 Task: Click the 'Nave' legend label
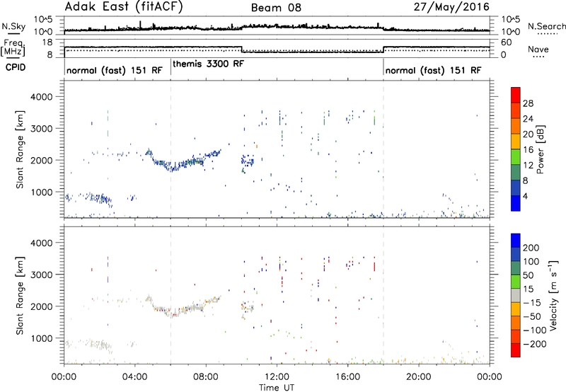[538, 50]
